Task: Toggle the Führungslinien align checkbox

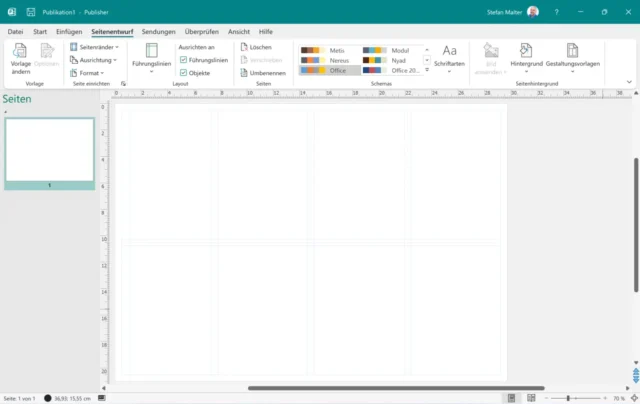Action: click(x=183, y=60)
